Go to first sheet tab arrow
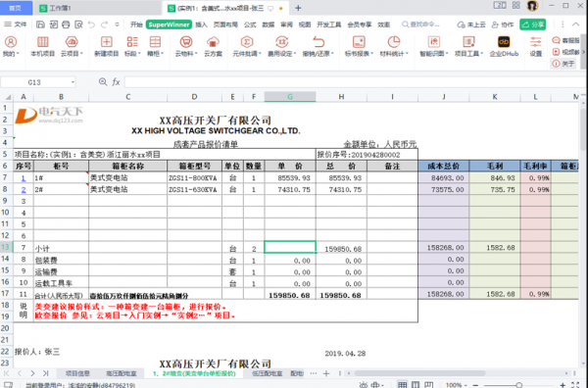This screenshot has height=388, width=588. point(7,373)
